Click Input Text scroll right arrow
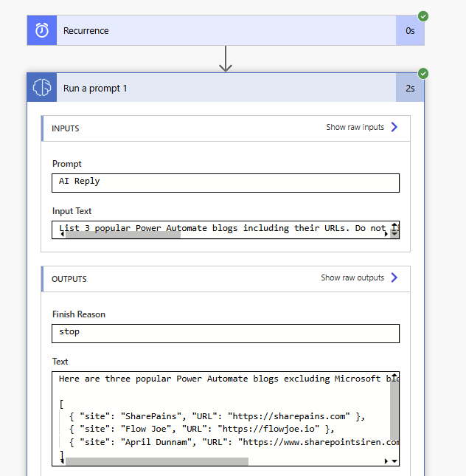 point(386,234)
